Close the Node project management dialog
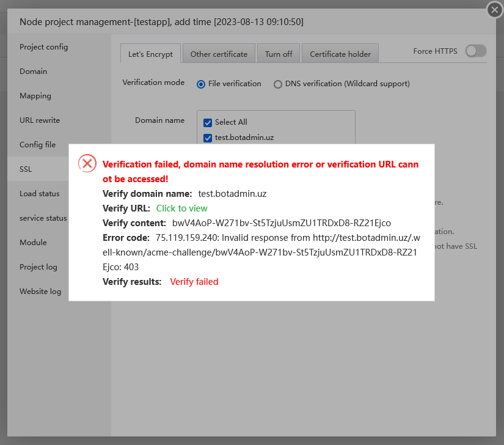This screenshot has width=504, height=445. pyautogui.click(x=495, y=10)
